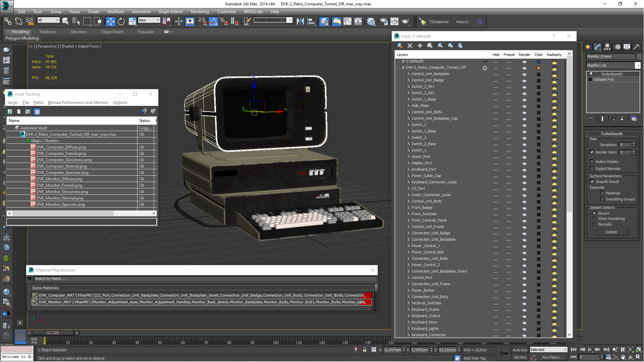This screenshot has height=362, width=644.
Task: Collapse DVK-2_Retro_Computer_Turned_Off layer tree
Action: (x=398, y=68)
